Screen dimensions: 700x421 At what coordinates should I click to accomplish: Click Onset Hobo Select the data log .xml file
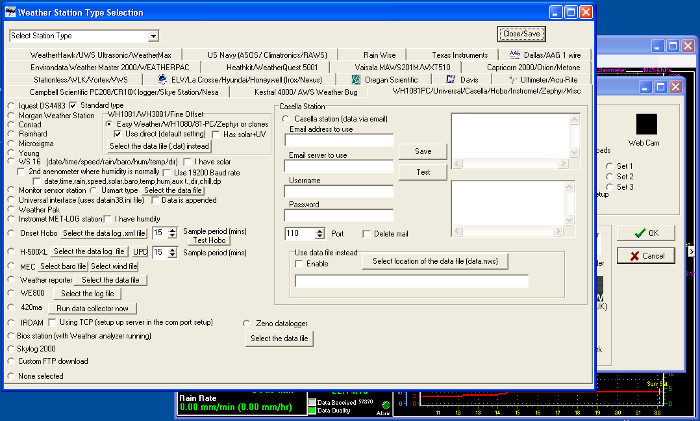pyautogui.click(x=104, y=233)
